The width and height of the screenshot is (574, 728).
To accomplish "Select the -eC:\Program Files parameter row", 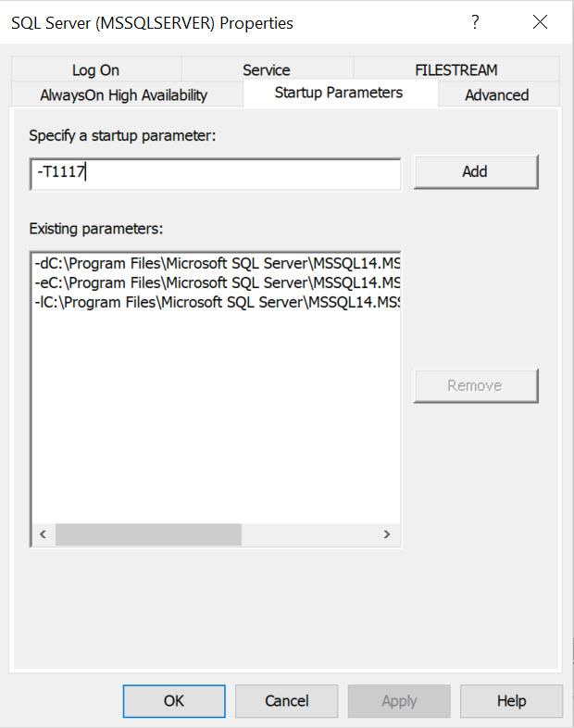I will (x=218, y=282).
